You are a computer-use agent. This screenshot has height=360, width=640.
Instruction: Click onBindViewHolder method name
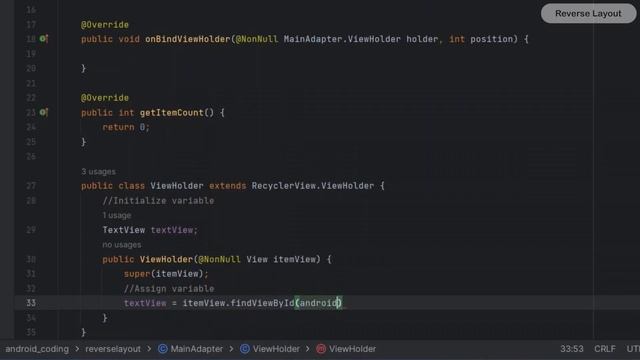point(188,39)
